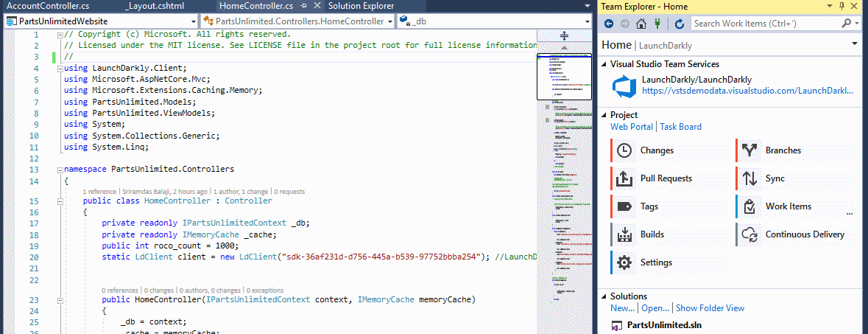This screenshot has height=334, width=868.
Task: Open the Task Board link
Action: pyautogui.click(x=680, y=127)
